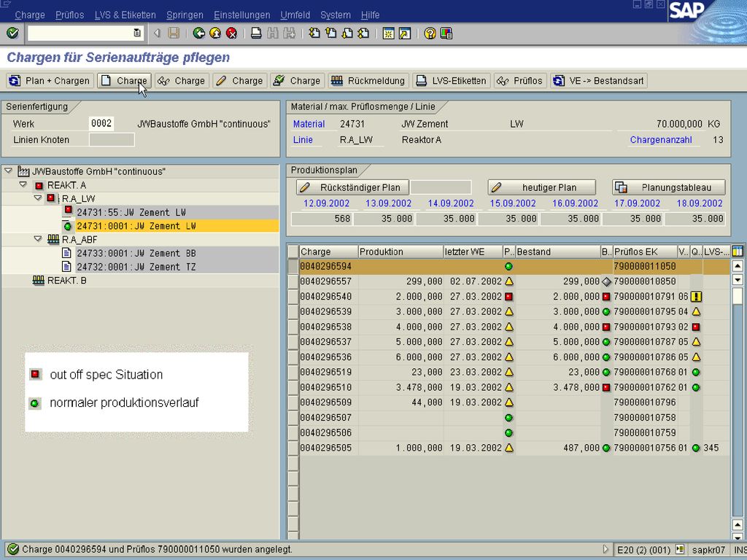Click the Linie link label
The image size is (747, 560).
303,140
